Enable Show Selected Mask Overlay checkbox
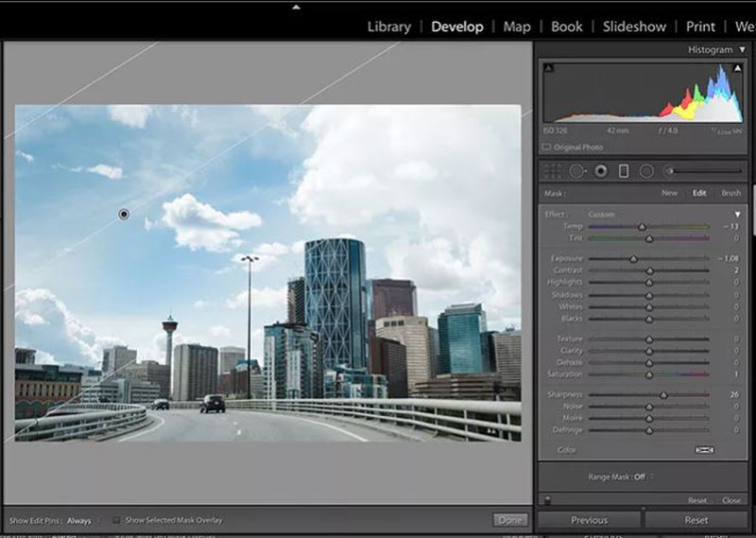The image size is (756, 538). click(117, 520)
